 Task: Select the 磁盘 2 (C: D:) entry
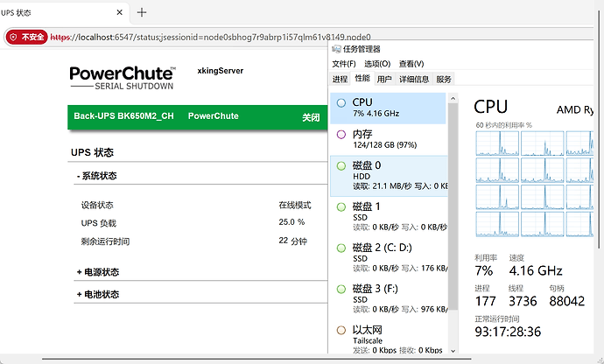pyautogui.click(x=389, y=258)
